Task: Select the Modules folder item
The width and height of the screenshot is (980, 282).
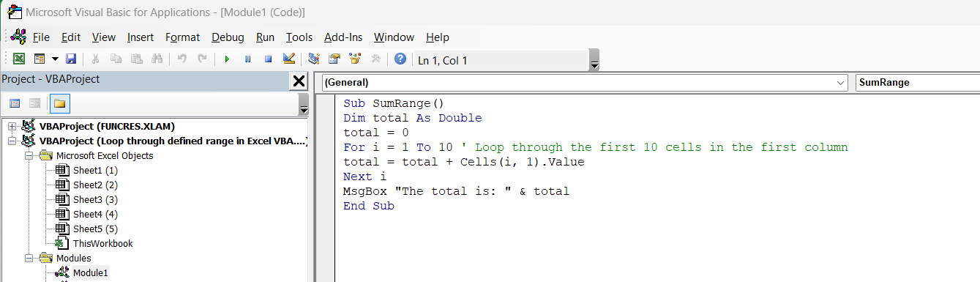Action: [x=73, y=258]
